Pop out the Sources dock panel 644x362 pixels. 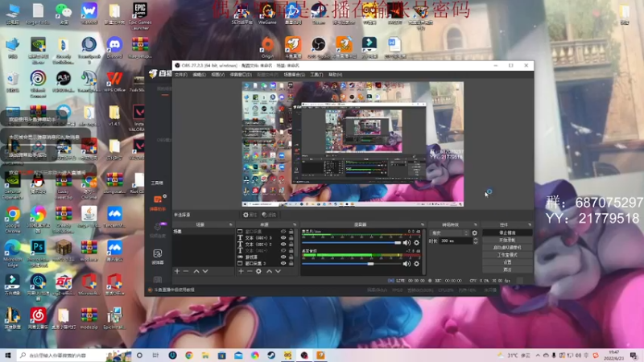[x=295, y=224]
